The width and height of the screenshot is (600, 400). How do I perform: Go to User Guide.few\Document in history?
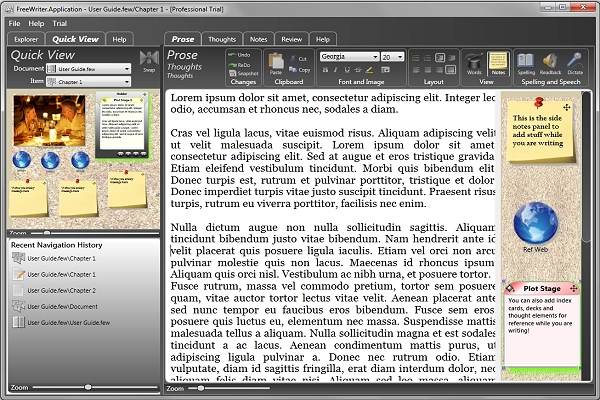point(54,307)
